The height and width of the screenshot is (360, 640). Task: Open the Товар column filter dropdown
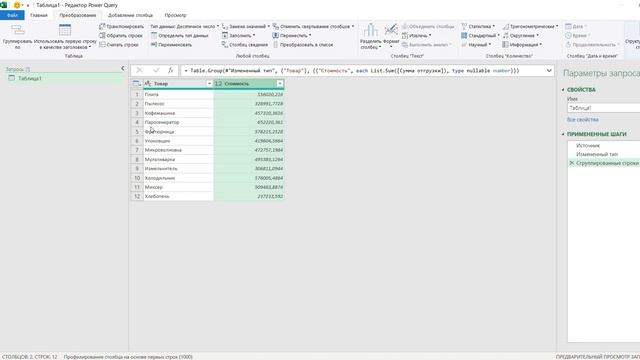click(x=209, y=84)
